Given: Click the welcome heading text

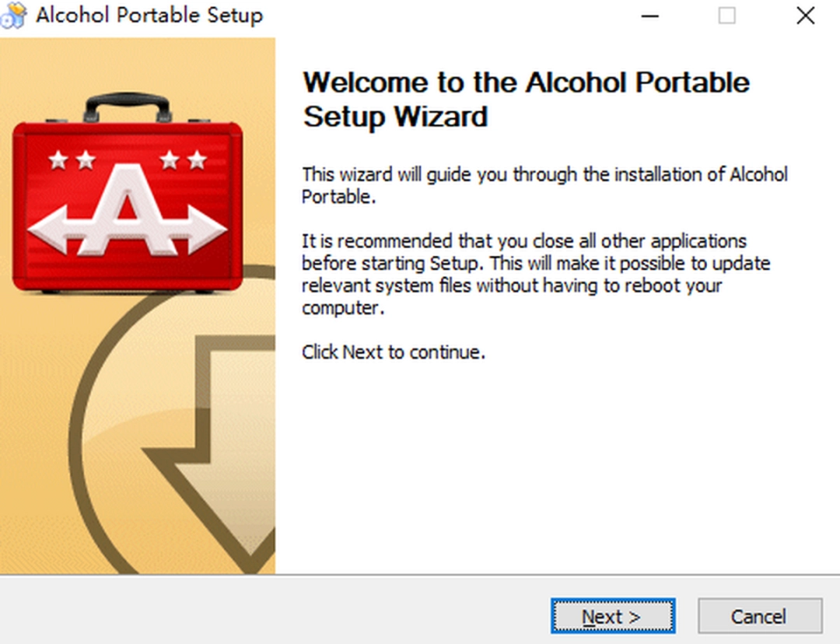Looking at the screenshot, I should coord(526,99).
